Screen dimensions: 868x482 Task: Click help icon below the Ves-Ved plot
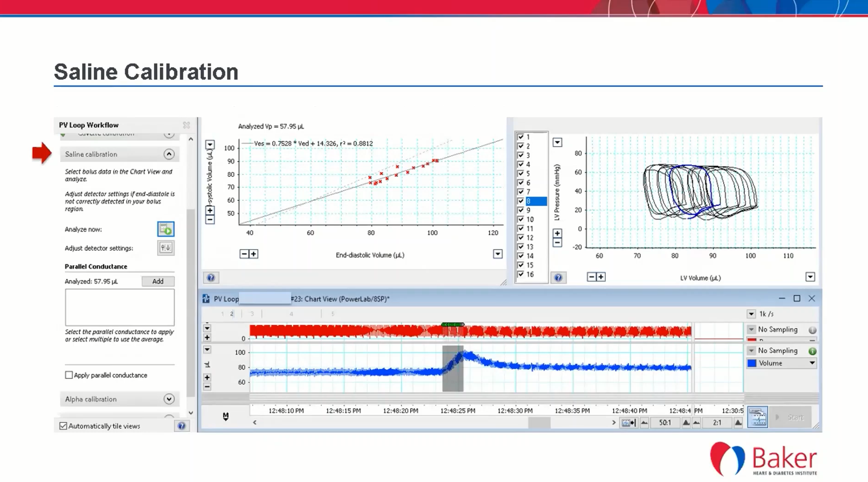[211, 278]
